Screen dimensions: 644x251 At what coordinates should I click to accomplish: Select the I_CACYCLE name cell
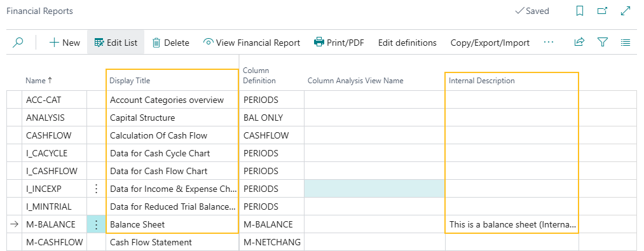tap(54, 153)
